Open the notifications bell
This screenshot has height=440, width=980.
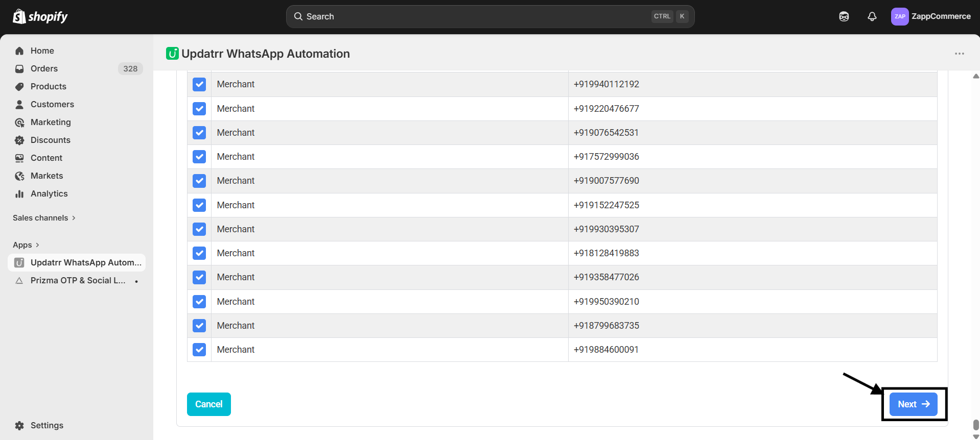[872, 16]
